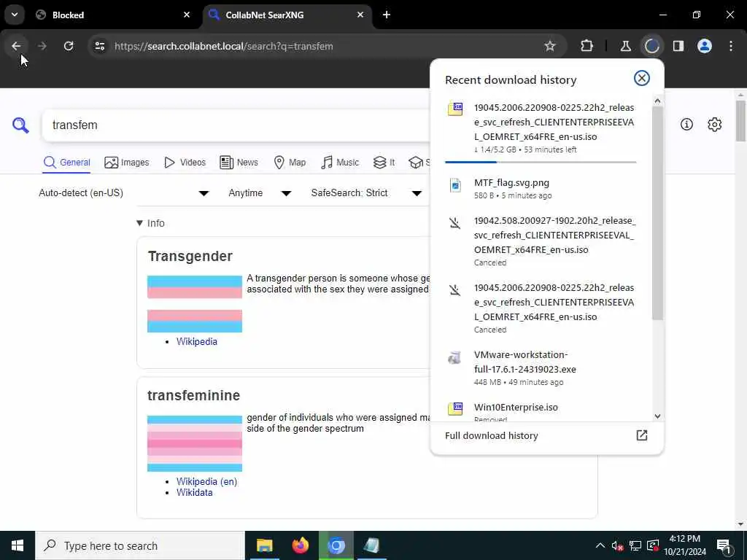This screenshot has height=560, width=747.
Task: Open Full download history
Action: coord(546,435)
